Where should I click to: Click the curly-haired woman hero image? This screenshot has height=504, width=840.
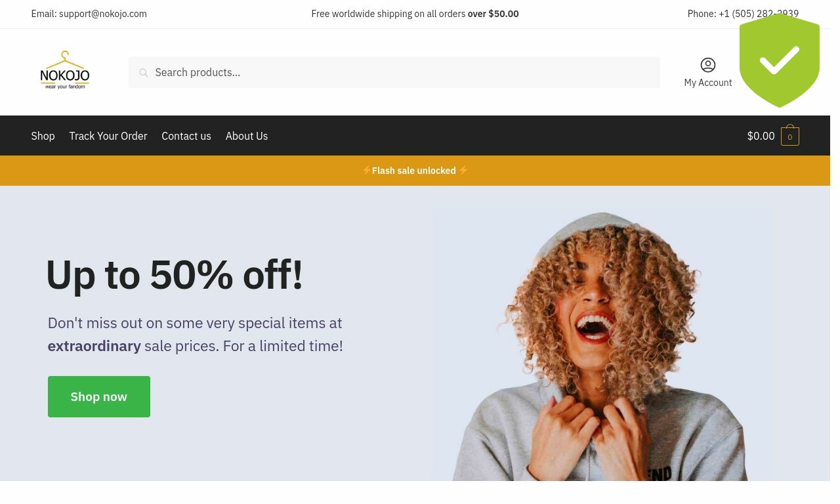(x=602, y=345)
